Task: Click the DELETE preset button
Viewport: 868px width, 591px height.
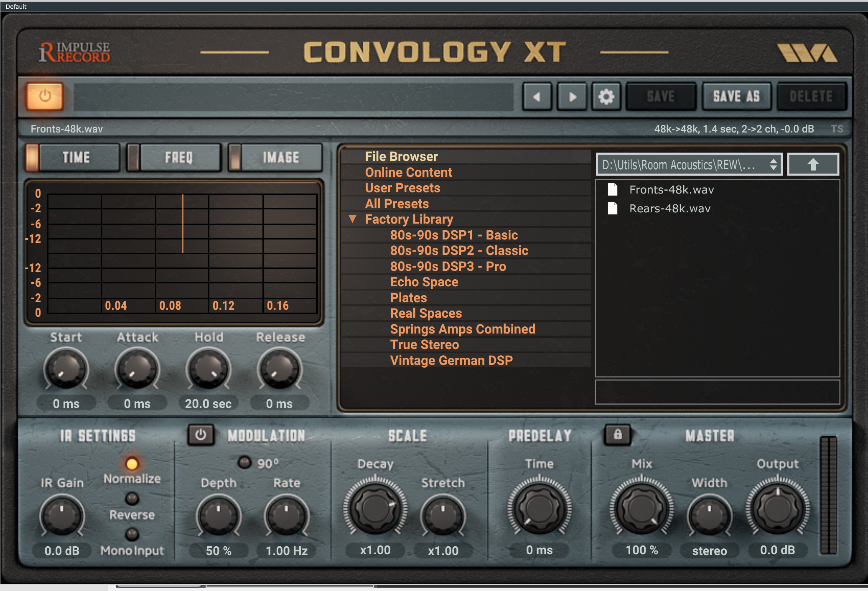Action: [x=811, y=97]
